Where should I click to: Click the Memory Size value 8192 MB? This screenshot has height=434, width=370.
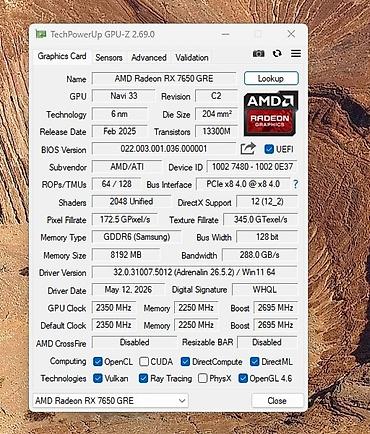point(126,255)
